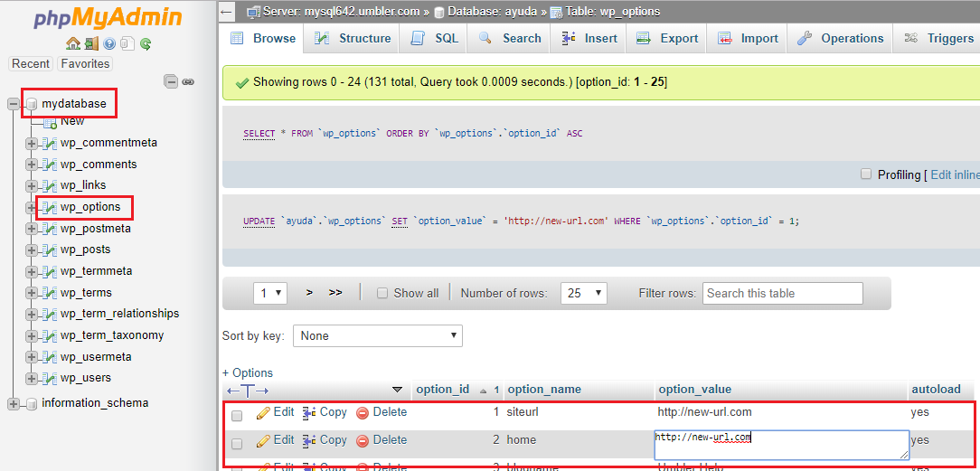The width and height of the screenshot is (980, 471).
Task: Click the mydatabase cylinder icon
Action: click(x=32, y=104)
